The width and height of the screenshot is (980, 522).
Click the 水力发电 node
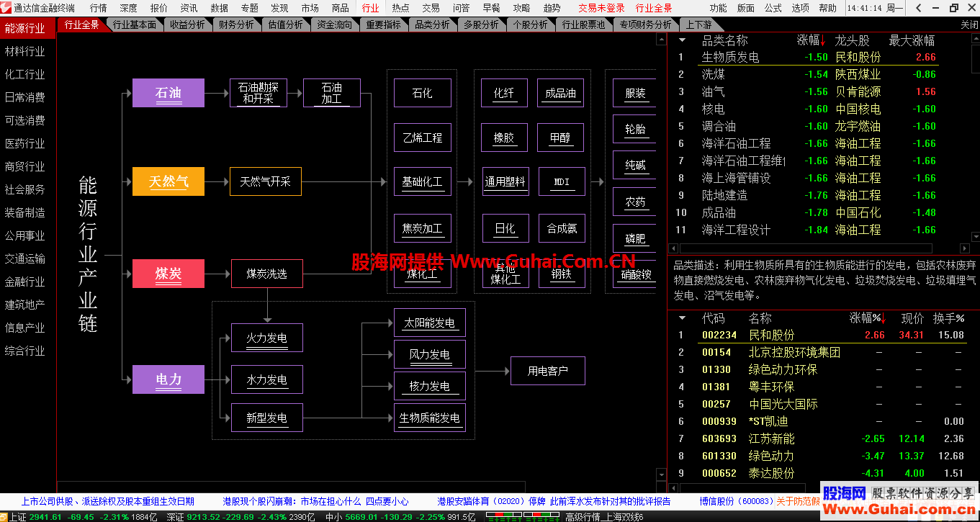coord(267,379)
